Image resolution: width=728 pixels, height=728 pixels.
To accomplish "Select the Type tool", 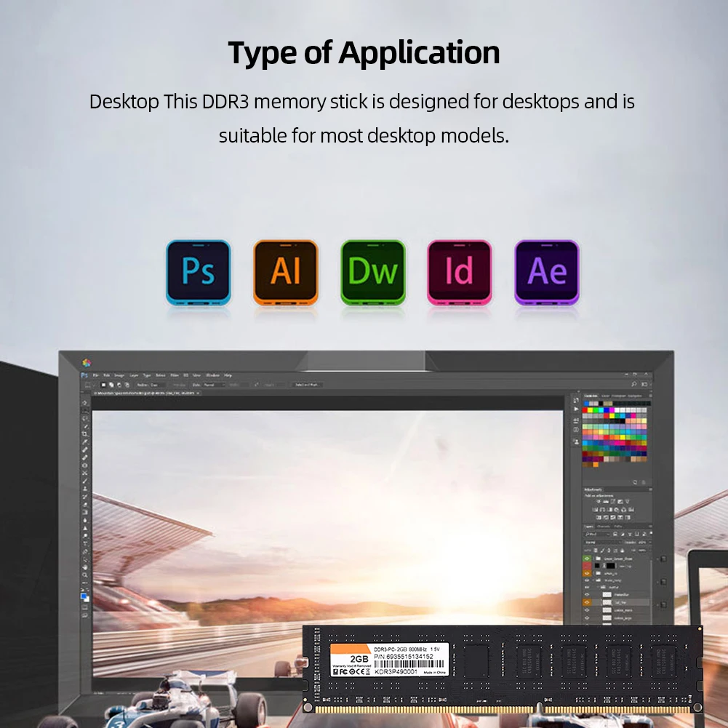I will tap(84, 543).
